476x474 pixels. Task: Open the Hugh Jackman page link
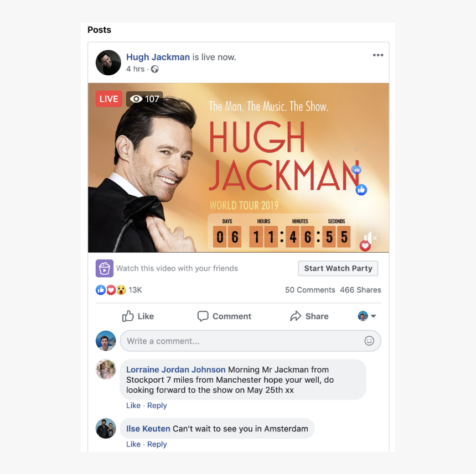[x=158, y=57]
